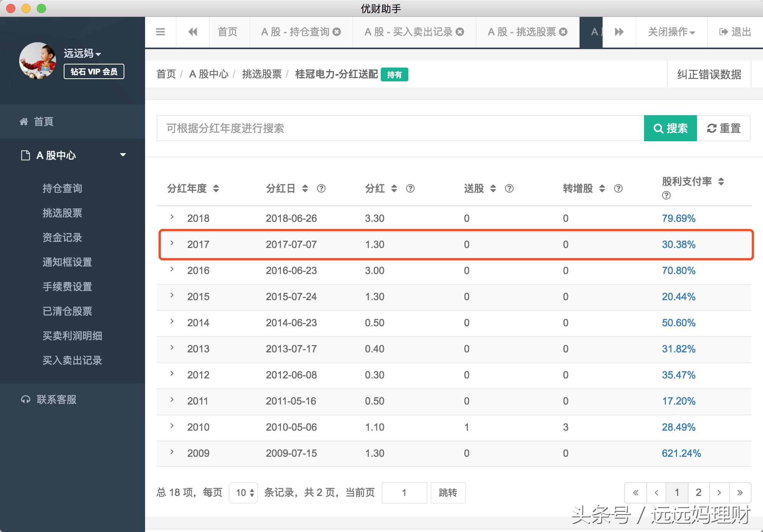Open the 关闭操作 dropdown
Screen dimensions: 763x532
pos(671,32)
